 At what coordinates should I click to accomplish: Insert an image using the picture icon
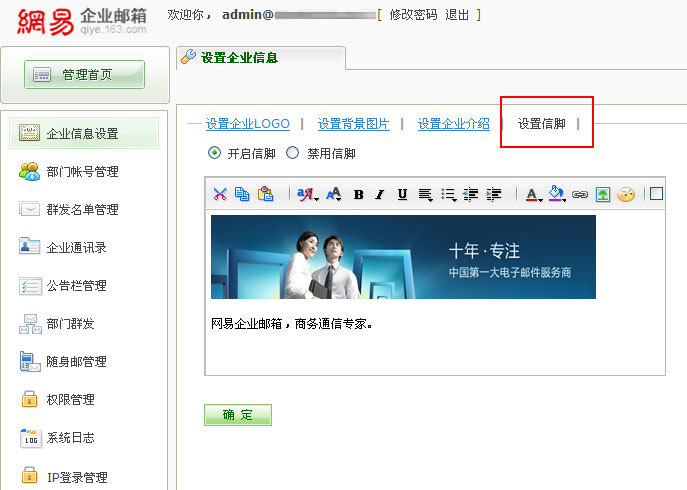(603, 194)
